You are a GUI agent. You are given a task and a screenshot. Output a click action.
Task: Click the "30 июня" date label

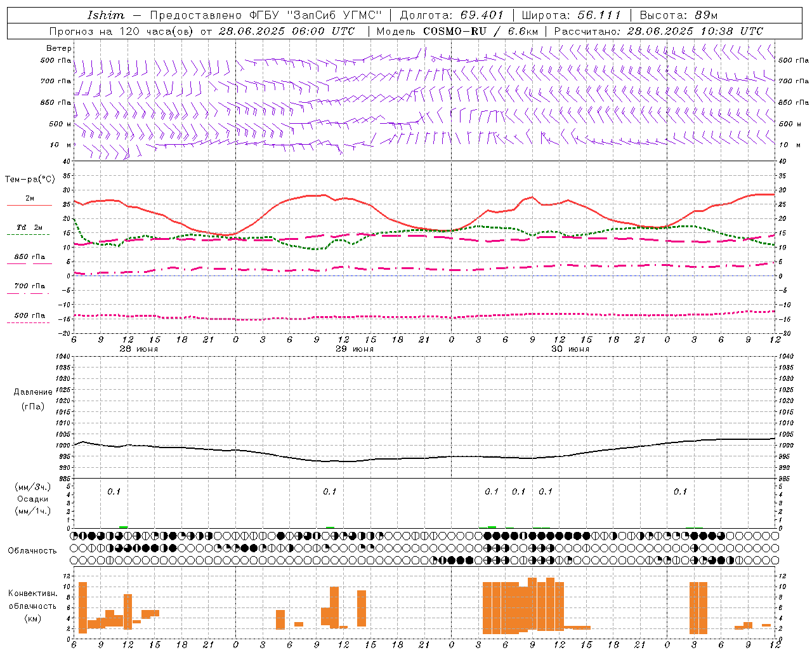pyautogui.click(x=570, y=349)
